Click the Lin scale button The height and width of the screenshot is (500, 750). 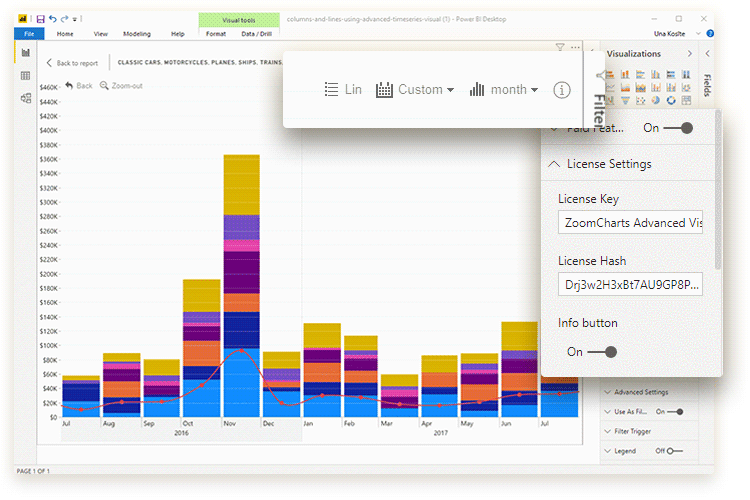coord(343,90)
